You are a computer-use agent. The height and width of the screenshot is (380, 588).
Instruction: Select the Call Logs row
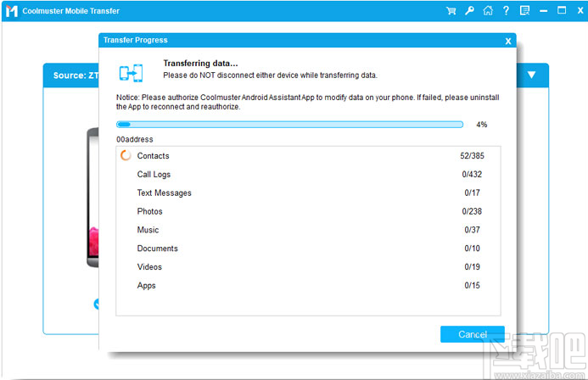tap(307, 175)
